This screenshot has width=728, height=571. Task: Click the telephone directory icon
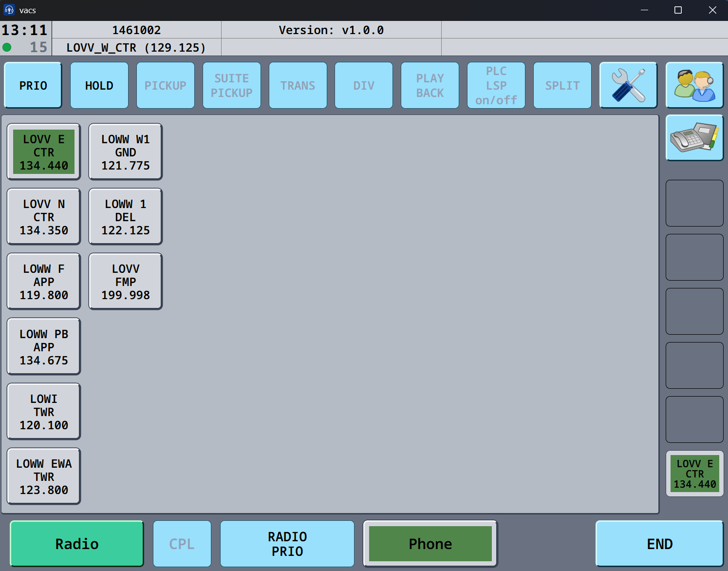tap(694, 138)
